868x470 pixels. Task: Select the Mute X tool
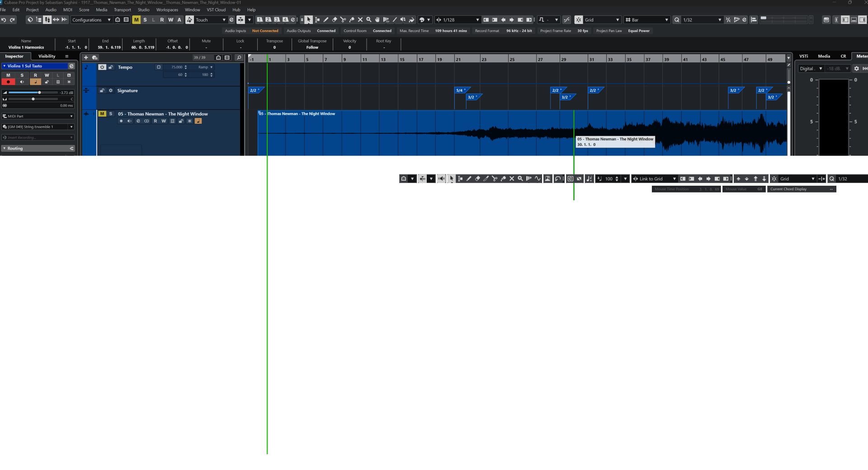360,20
